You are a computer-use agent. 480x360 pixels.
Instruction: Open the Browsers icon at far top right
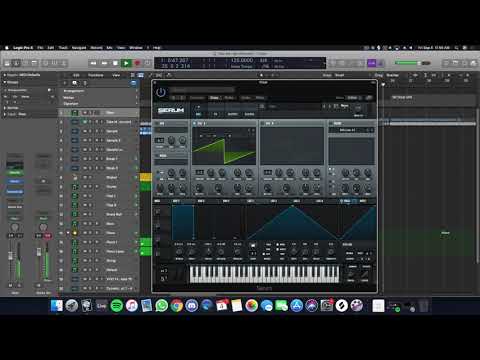(x=473, y=63)
